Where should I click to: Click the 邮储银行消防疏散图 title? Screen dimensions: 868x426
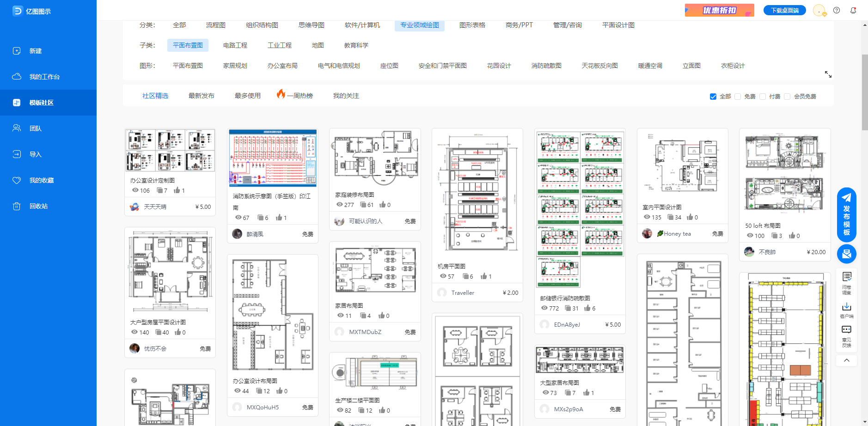565,298
